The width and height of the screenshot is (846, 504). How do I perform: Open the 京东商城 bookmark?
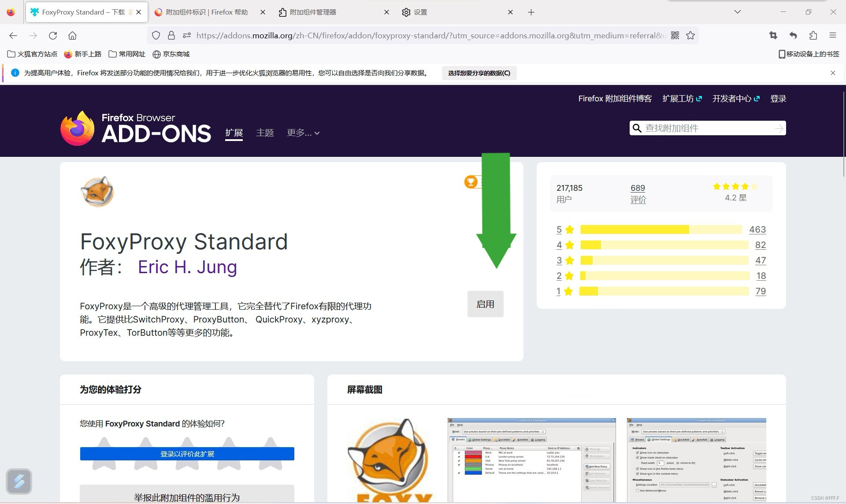pos(171,54)
